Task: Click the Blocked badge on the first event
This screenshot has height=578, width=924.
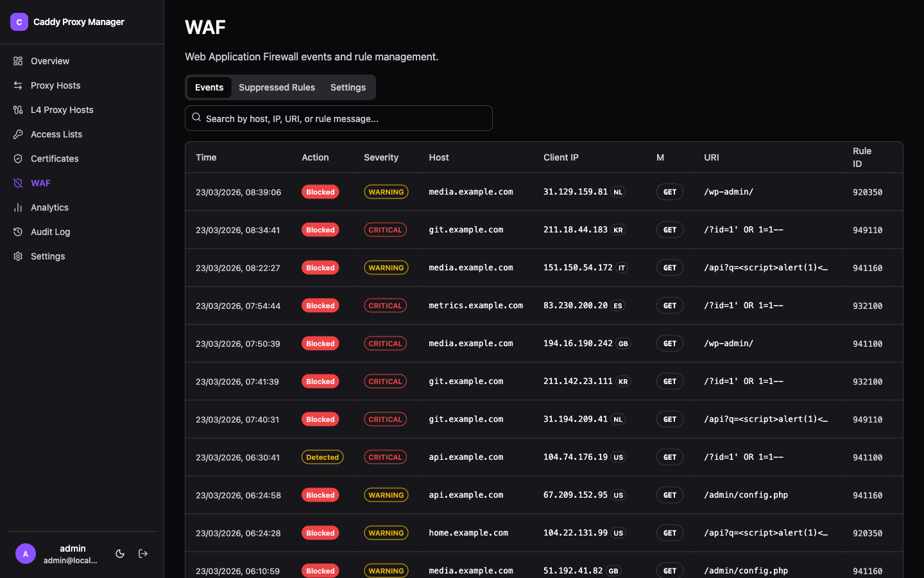Action: pos(320,191)
